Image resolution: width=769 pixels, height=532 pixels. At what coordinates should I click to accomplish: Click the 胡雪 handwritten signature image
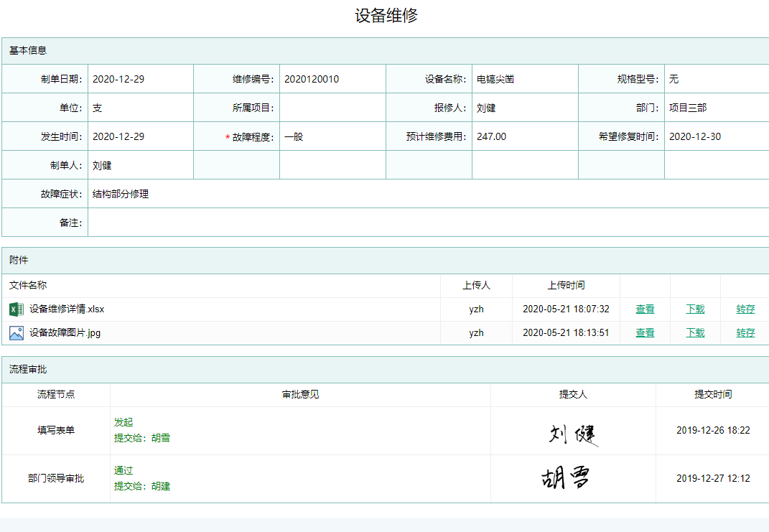click(x=566, y=478)
